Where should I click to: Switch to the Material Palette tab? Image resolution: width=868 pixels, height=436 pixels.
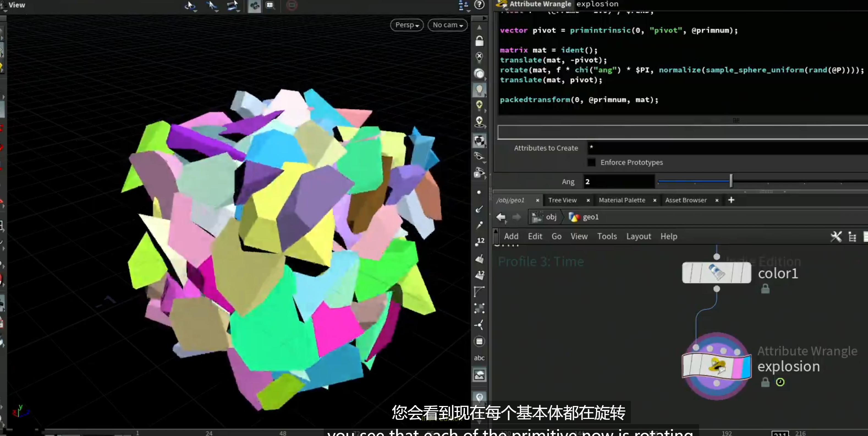click(622, 200)
